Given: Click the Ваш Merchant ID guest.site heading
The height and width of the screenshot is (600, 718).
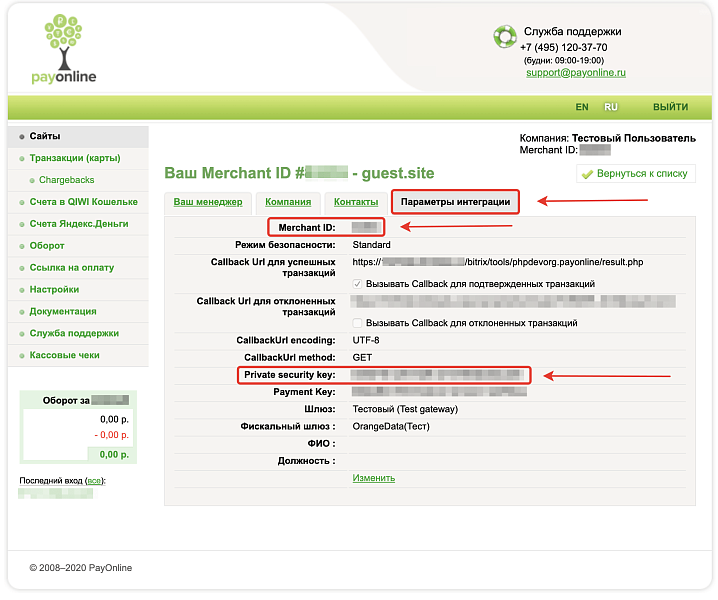Looking at the screenshot, I should click(x=299, y=174).
